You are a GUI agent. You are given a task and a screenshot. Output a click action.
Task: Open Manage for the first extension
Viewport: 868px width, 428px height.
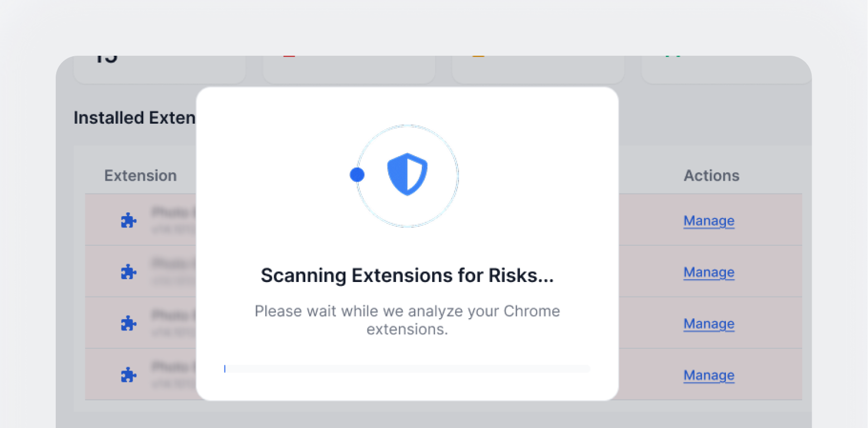[x=709, y=221]
